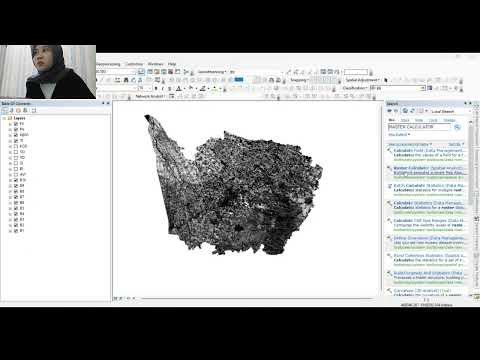Click List By Drawing Order icon
480x360 pixels.
pyautogui.click(x=4, y=110)
